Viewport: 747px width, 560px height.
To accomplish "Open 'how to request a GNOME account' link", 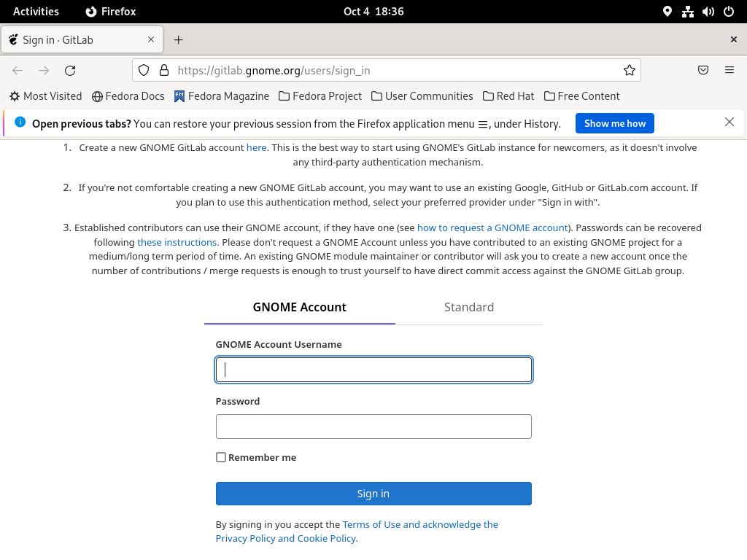I will pyautogui.click(x=492, y=227).
